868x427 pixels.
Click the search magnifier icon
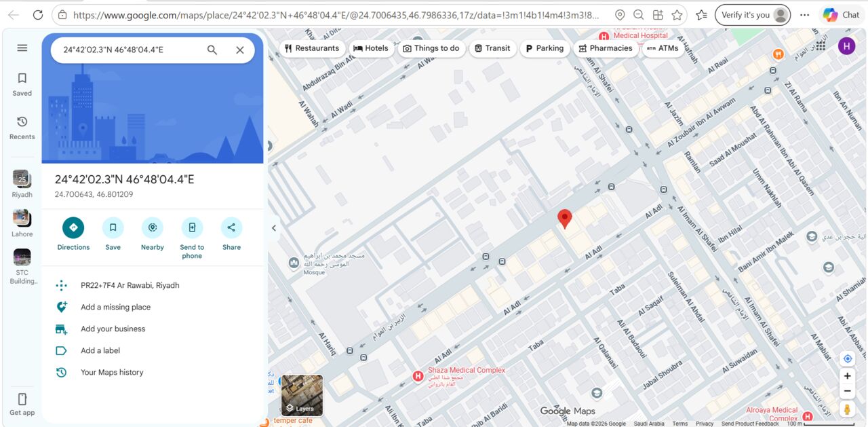pos(212,50)
